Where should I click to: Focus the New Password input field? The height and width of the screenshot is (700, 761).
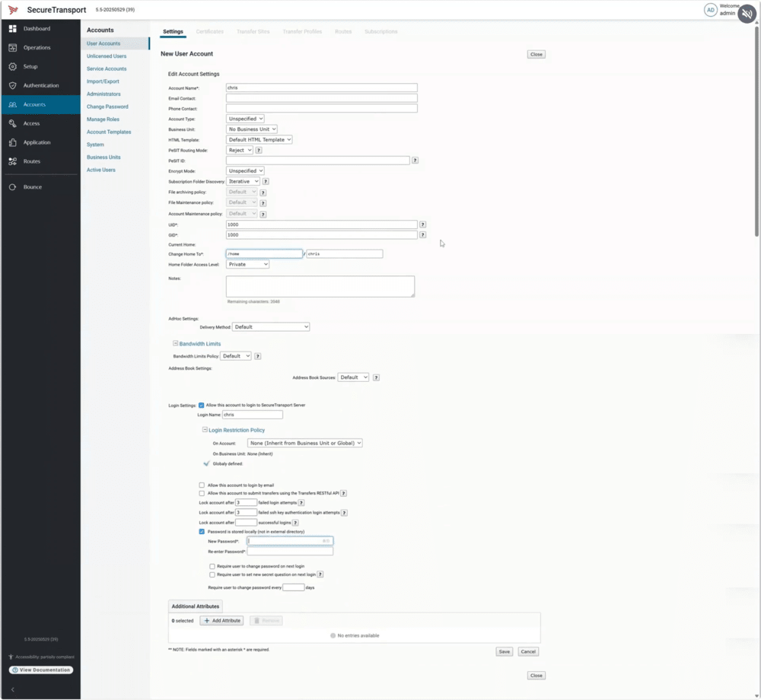(290, 542)
